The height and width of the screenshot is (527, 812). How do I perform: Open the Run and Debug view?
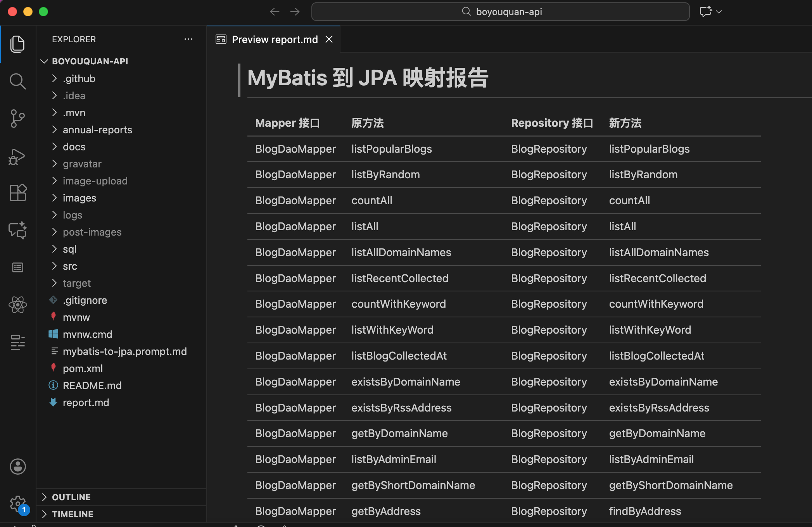click(x=18, y=157)
